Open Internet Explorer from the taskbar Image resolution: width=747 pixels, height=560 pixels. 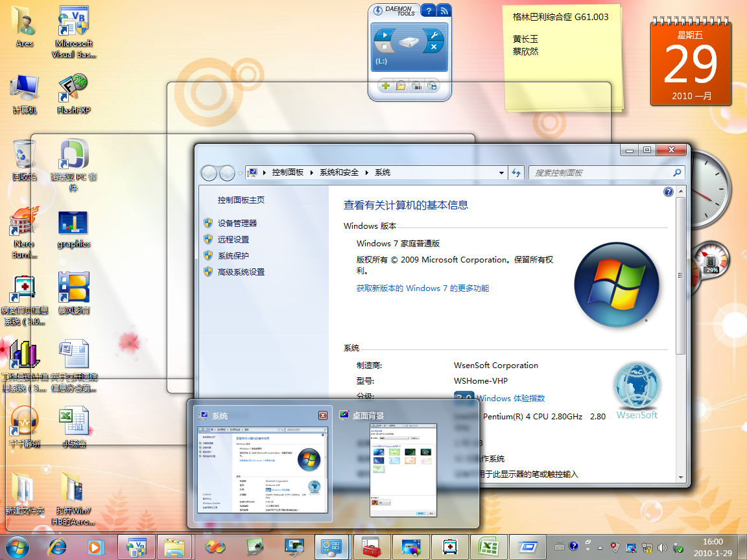(57, 546)
